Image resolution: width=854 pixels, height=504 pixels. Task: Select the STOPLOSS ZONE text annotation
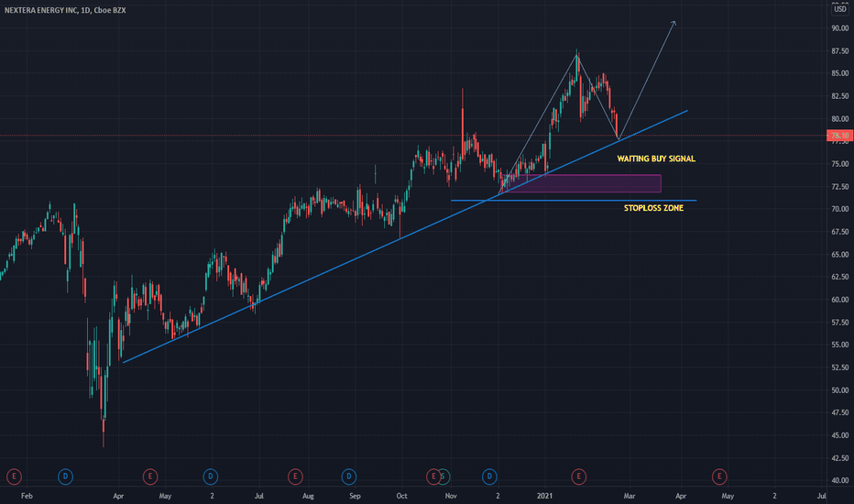[x=653, y=208]
